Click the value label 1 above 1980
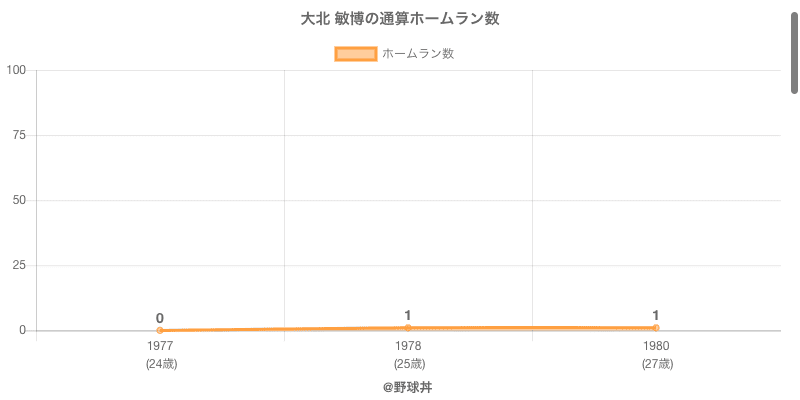 (656, 315)
